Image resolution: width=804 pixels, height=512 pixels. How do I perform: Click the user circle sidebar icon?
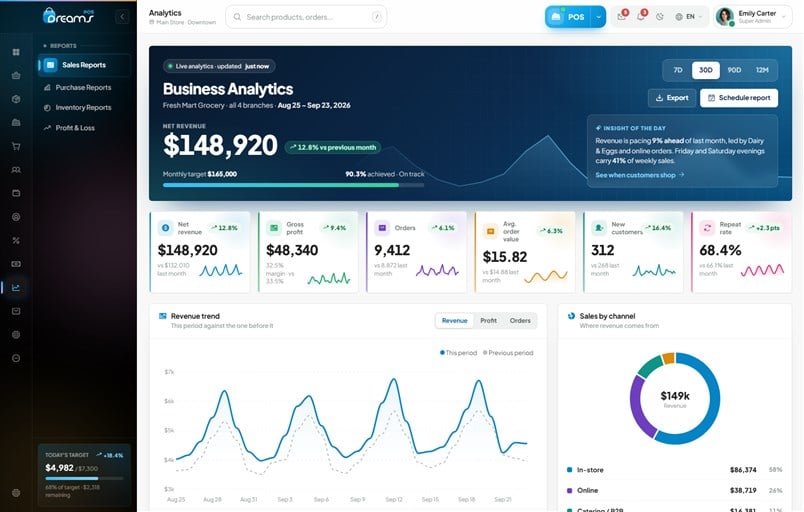(16, 217)
